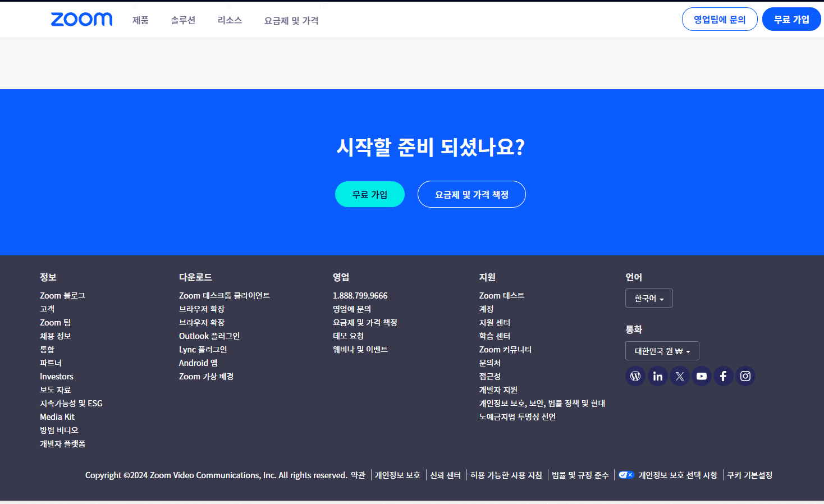Open the 법률 및 규정 준수 link
The height and width of the screenshot is (504, 824).
click(580, 475)
